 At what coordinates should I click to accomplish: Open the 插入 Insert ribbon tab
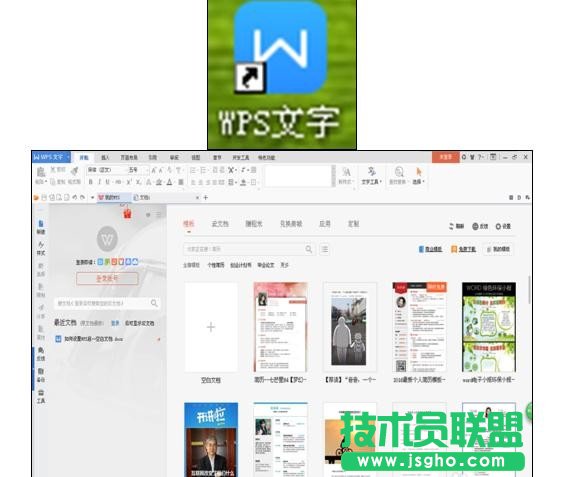point(105,158)
